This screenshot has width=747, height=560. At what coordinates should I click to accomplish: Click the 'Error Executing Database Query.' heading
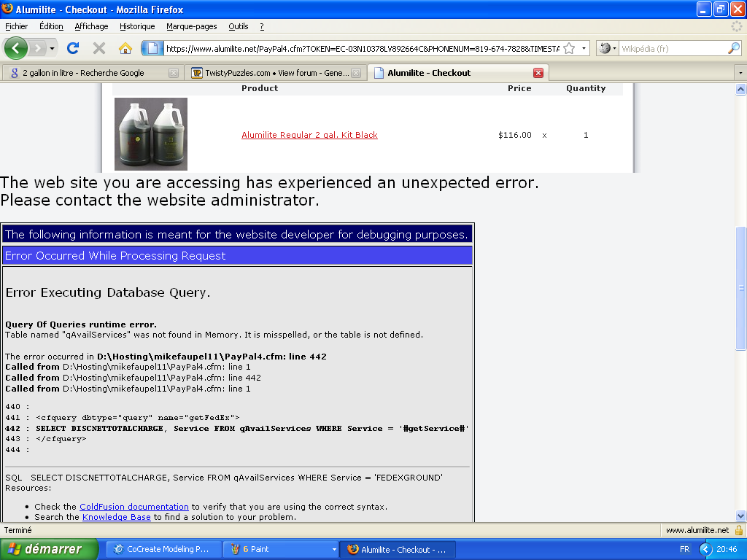click(x=108, y=292)
